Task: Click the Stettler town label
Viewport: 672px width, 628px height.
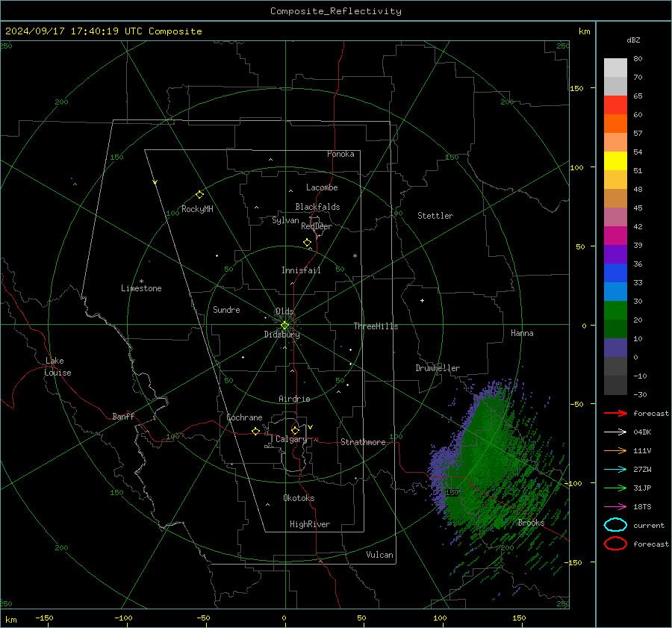Action: [x=435, y=216]
